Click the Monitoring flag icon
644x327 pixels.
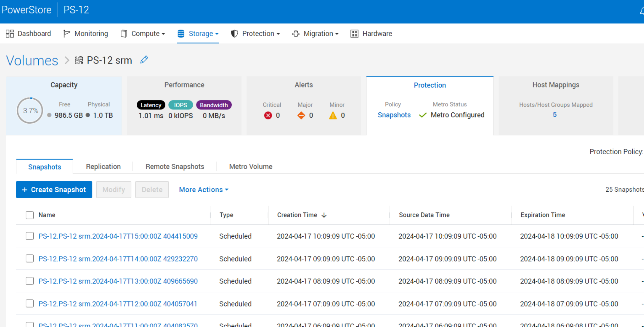(x=66, y=34)
